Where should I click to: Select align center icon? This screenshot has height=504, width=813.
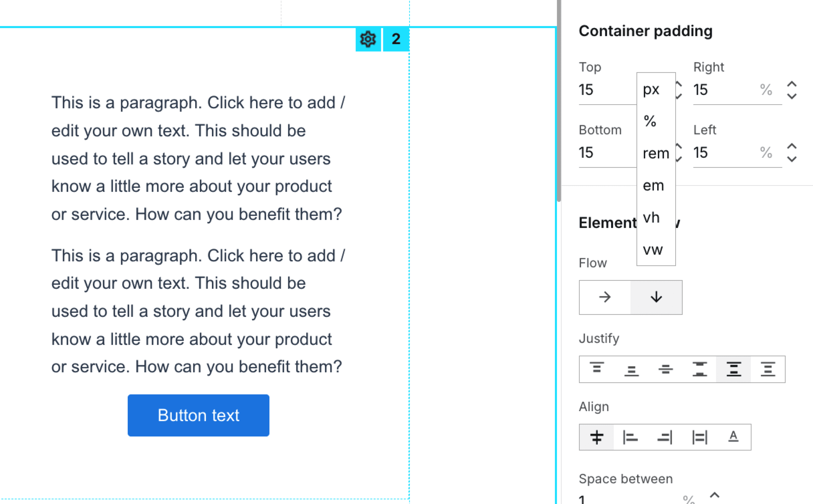[597, 437]
